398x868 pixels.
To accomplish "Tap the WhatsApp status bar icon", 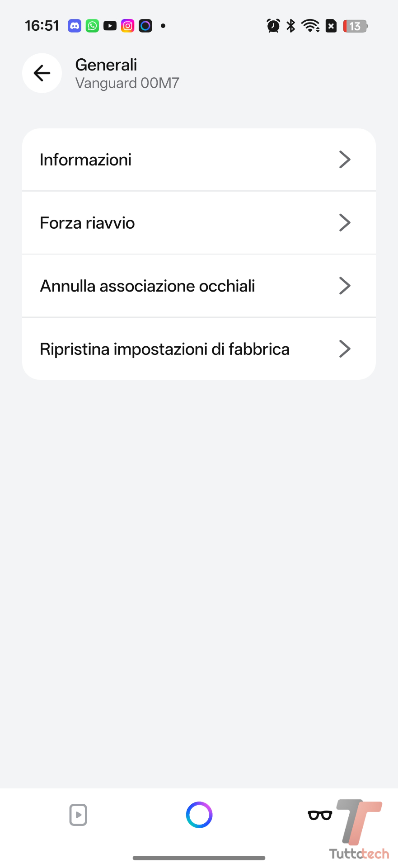I will pyautogui.click(x=92, y=26).
